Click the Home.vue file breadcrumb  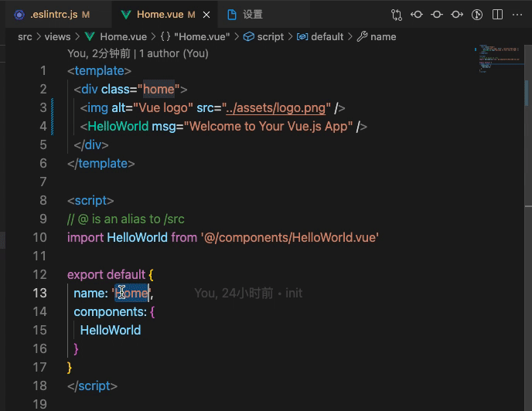tap(124, 36)
